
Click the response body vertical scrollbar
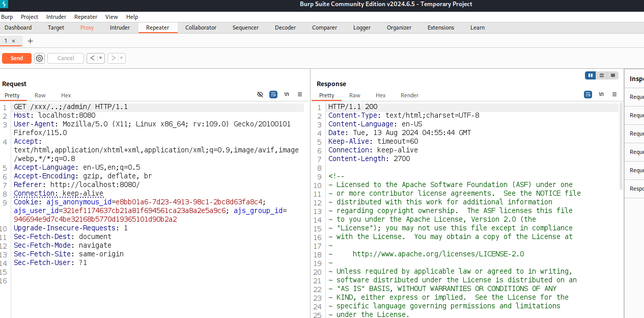tap(621, 145)
